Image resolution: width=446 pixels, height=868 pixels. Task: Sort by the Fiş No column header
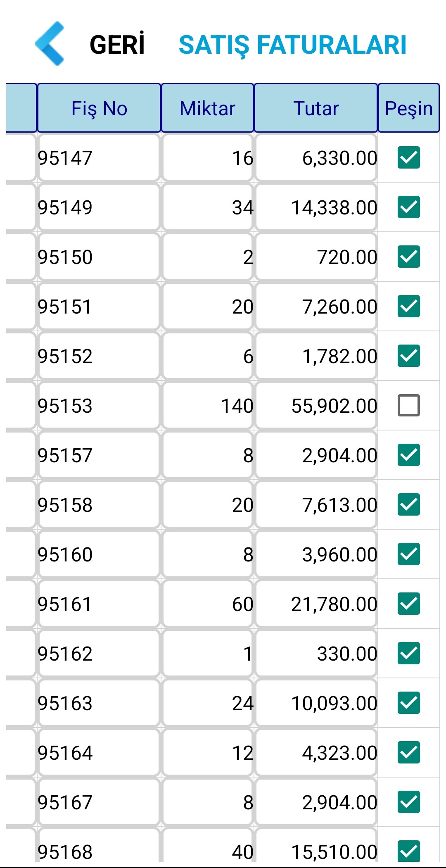[99, 108]
